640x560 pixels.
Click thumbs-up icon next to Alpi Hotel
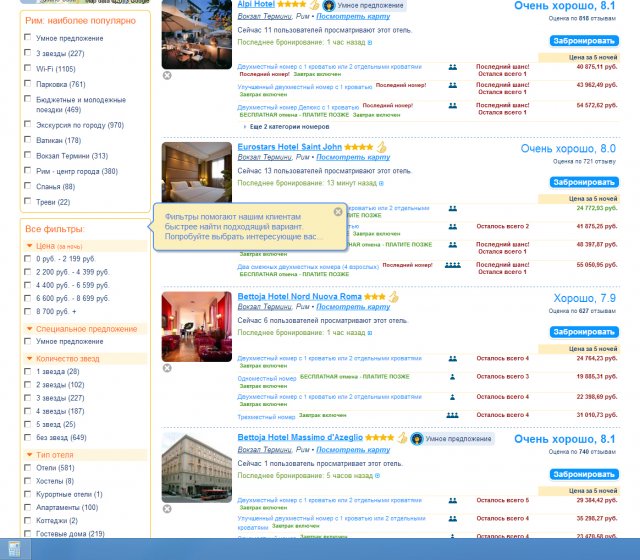coord(314,4)
